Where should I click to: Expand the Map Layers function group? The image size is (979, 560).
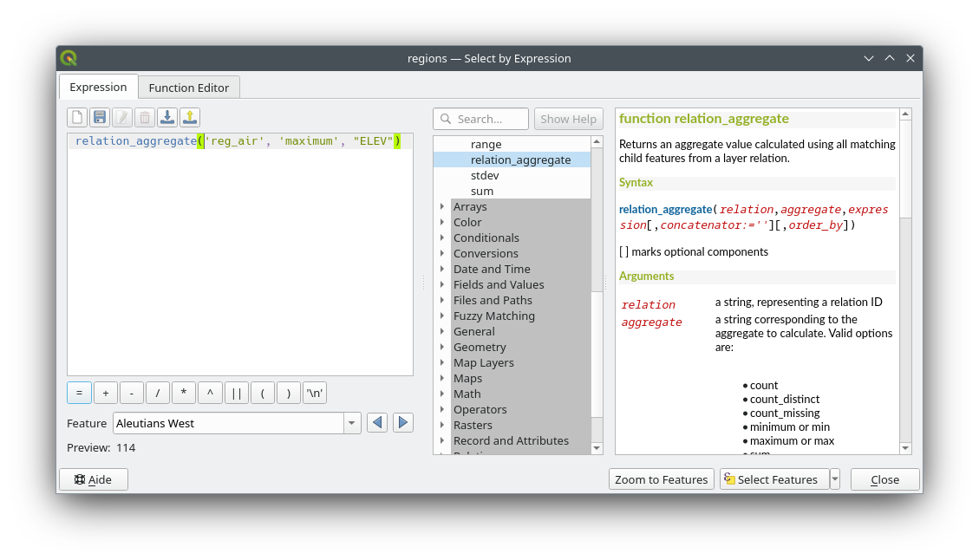click(x=442, y=362)
